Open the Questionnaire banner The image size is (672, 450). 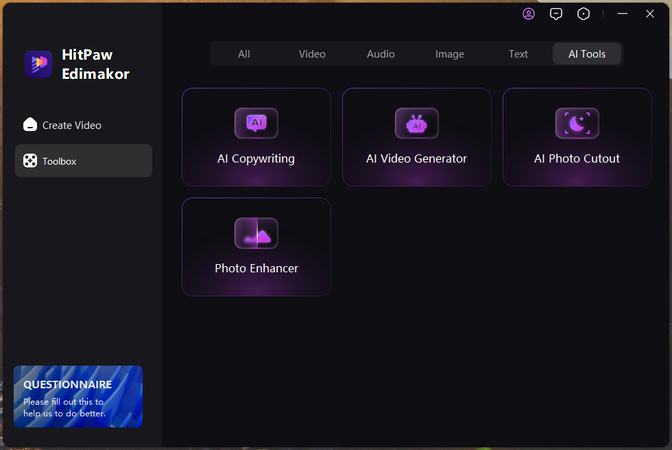tap(78, 396)
